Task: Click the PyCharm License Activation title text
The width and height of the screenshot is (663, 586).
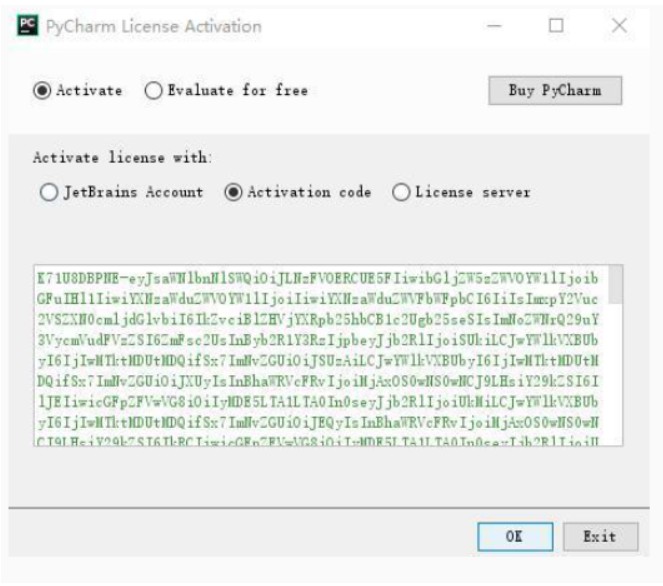Action: point(154,27)
